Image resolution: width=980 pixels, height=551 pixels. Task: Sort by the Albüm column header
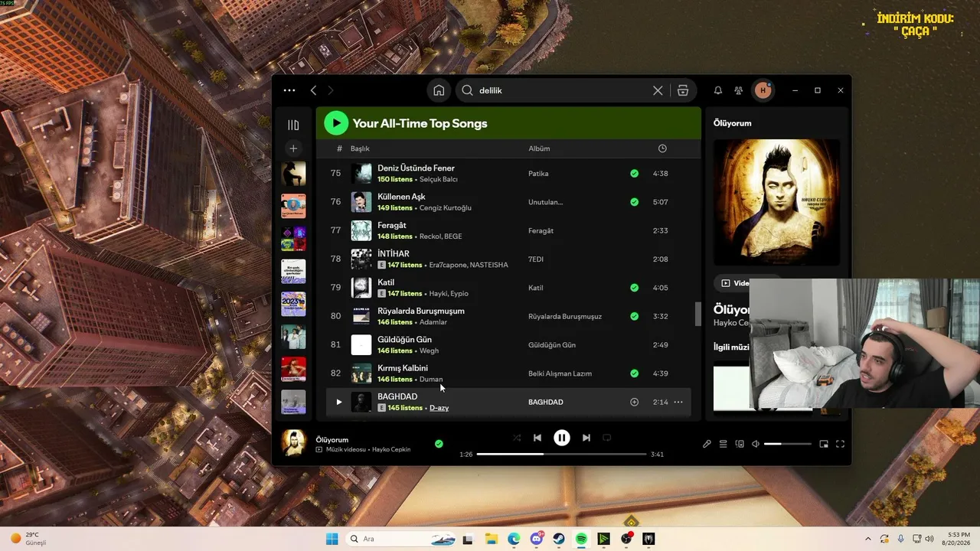539,148
